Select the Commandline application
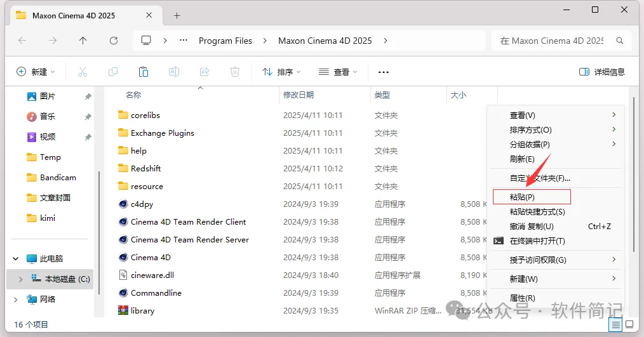The height and width of the screenshot is (337, 644). point(150,293)
